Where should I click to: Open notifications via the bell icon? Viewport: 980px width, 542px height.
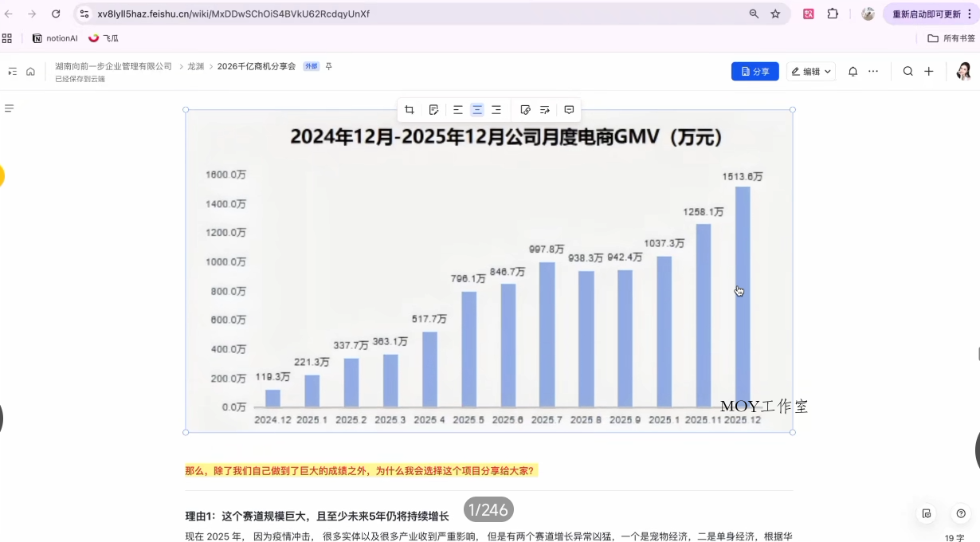pyautogui.click(x=853, y=71)
